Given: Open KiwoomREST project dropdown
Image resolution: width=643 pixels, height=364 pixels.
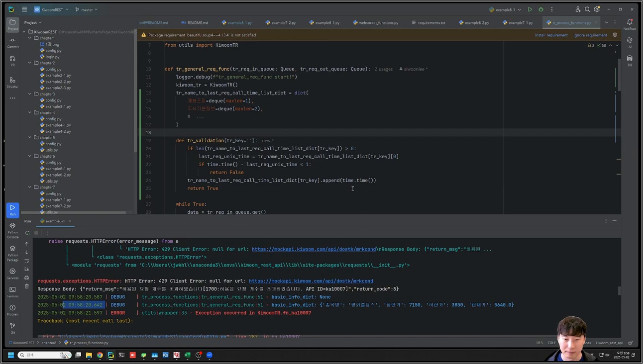Looking at the screenshot, I should point(51,9).
